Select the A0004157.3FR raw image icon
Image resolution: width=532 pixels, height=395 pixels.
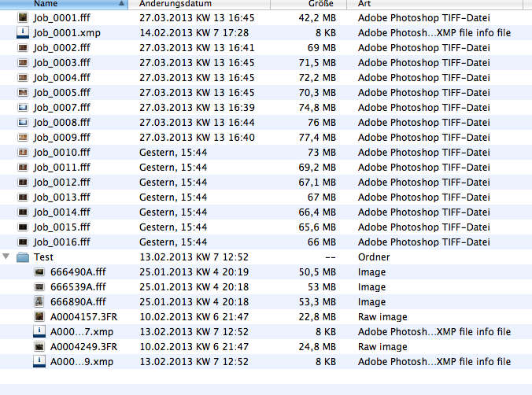tap(39, 317)
